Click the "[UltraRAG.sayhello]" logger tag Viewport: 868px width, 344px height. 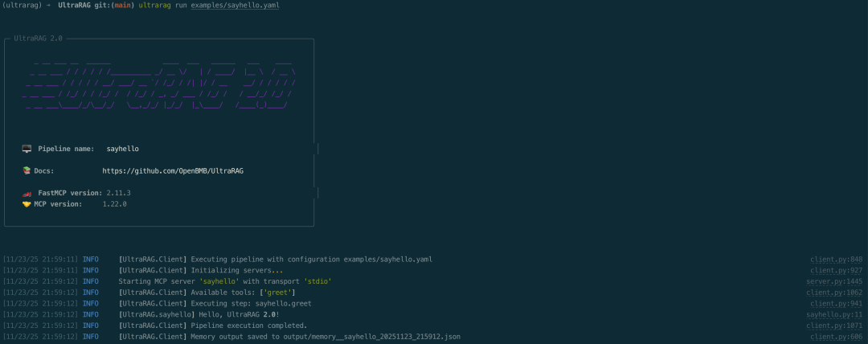(157, 314)
